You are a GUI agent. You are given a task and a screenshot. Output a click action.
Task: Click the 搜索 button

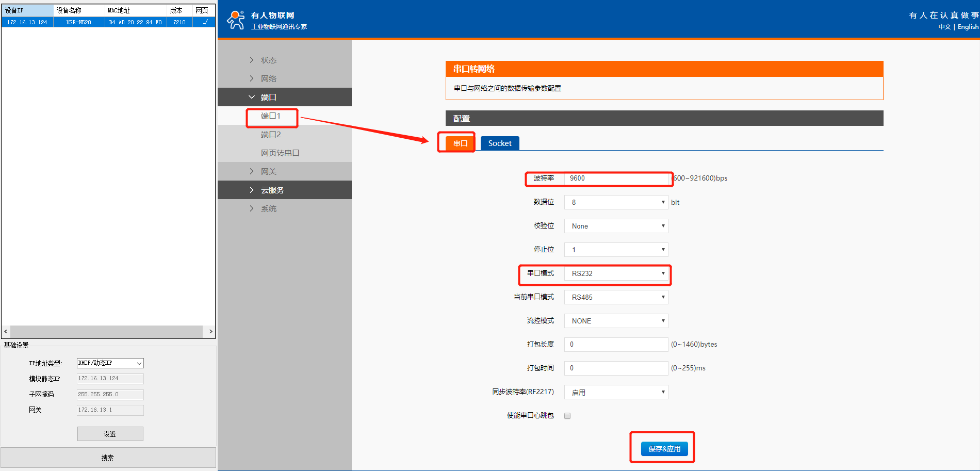(108, 458)
